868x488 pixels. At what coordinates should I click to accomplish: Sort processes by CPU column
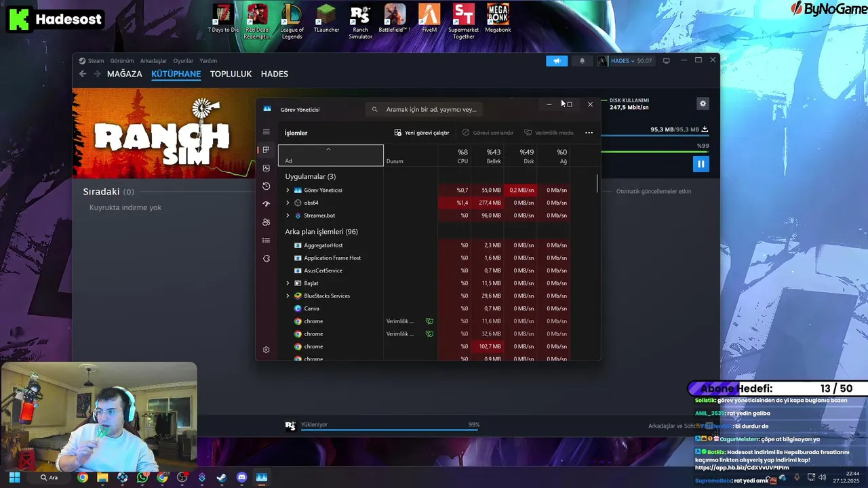click(454, 156)
